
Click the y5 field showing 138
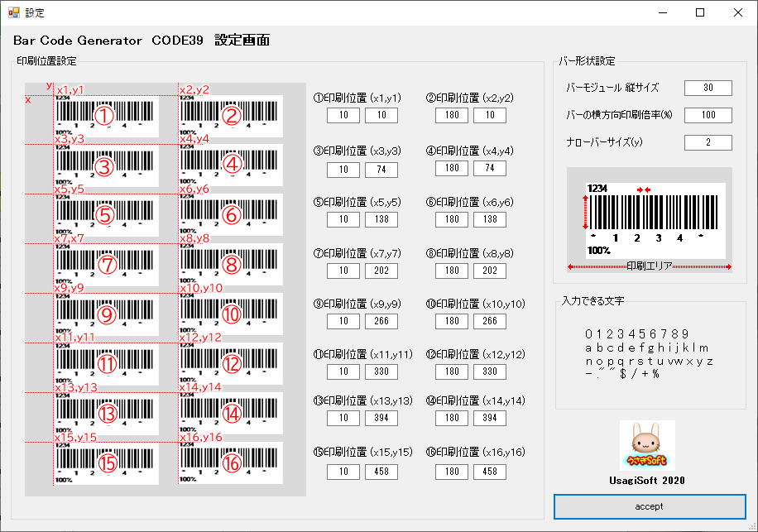pos(381,219)
